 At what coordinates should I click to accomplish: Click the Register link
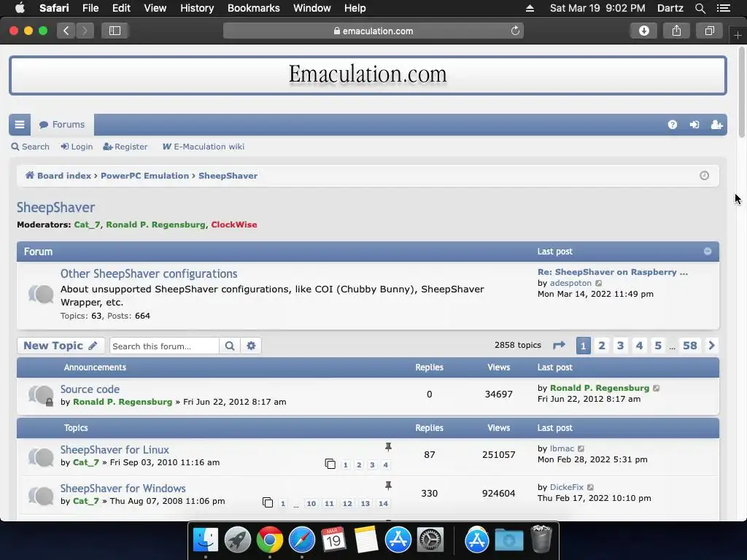[125, 147]
